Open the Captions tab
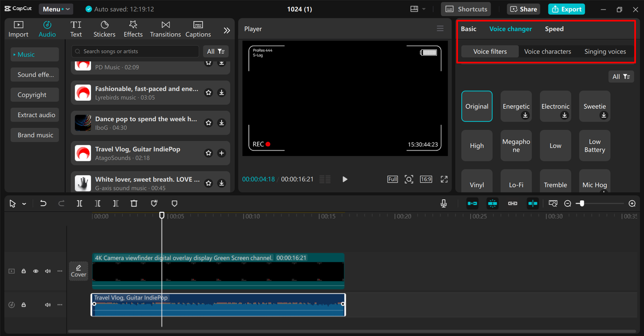 198,29
